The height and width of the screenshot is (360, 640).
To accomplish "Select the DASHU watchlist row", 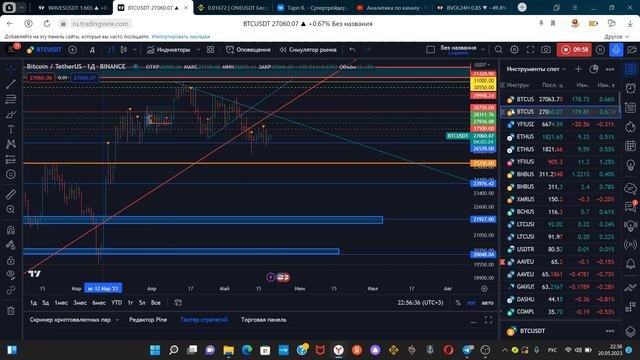I will (x=561, y=299).
